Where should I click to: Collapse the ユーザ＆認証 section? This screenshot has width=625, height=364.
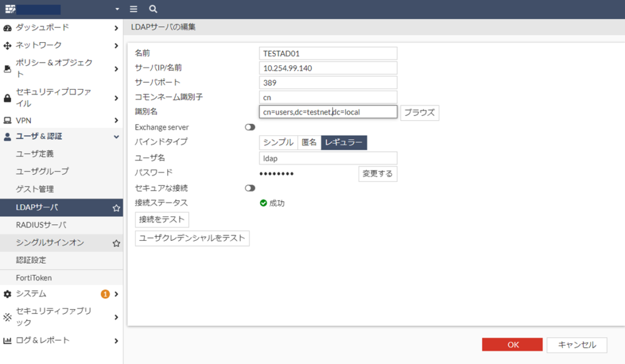(x=116, y=137)
